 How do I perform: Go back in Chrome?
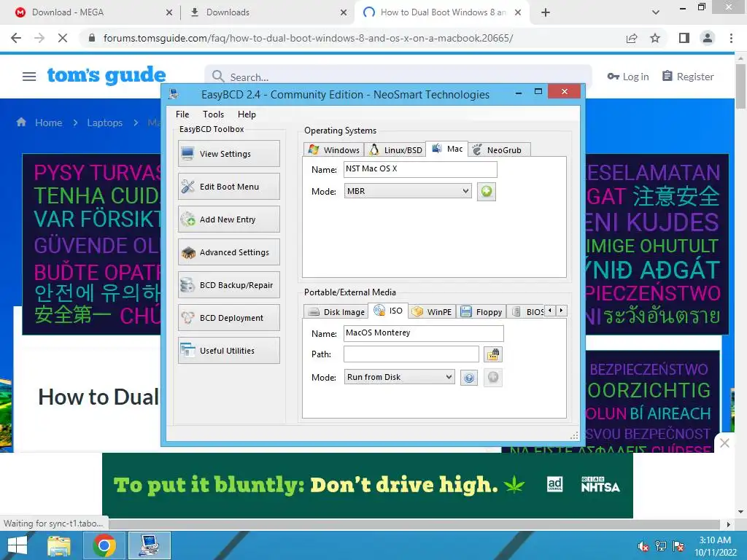[x=16, y=38]
